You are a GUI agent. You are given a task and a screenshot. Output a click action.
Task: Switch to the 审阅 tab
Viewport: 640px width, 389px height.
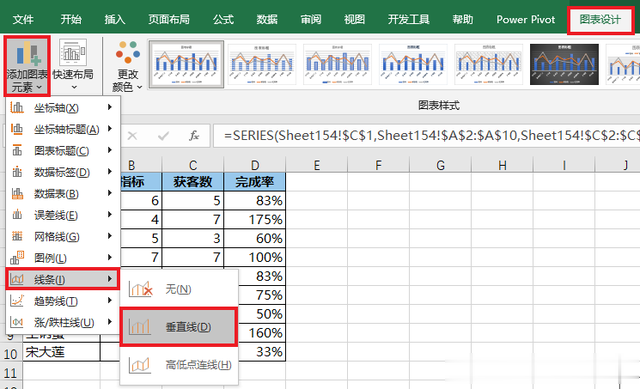(311, 19)
